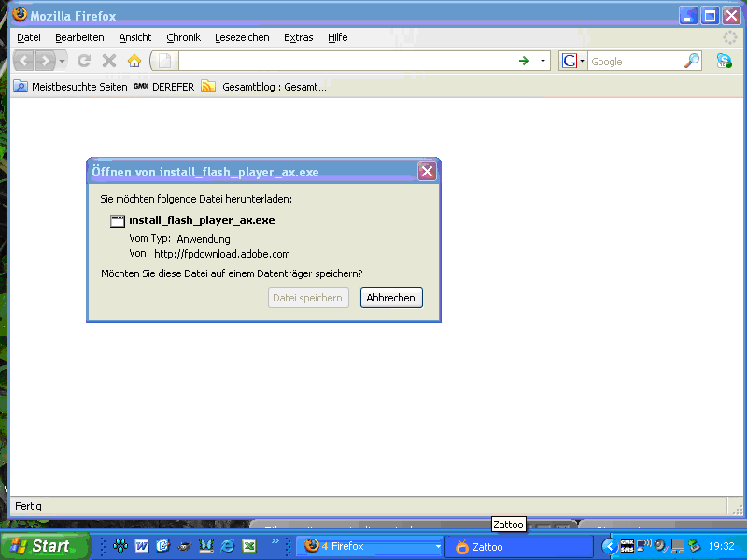Open the Meistbesuchte Seiten bookmark
The image size is (747, 560).
[71, 87]
